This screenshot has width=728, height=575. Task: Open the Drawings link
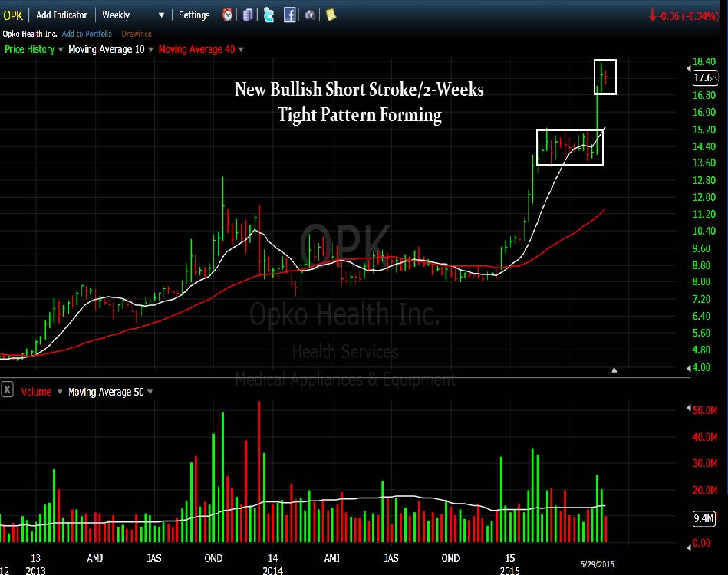point(137,34)
